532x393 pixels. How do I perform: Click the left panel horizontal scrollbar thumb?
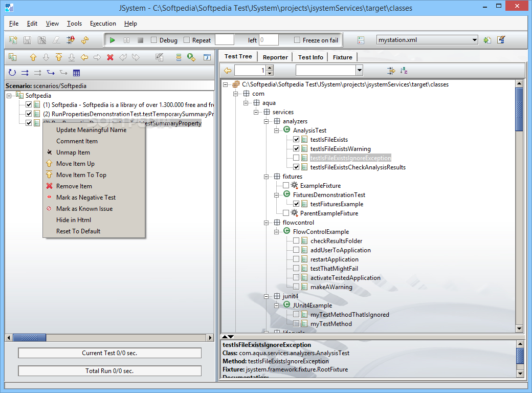click(x=30, y=338)
